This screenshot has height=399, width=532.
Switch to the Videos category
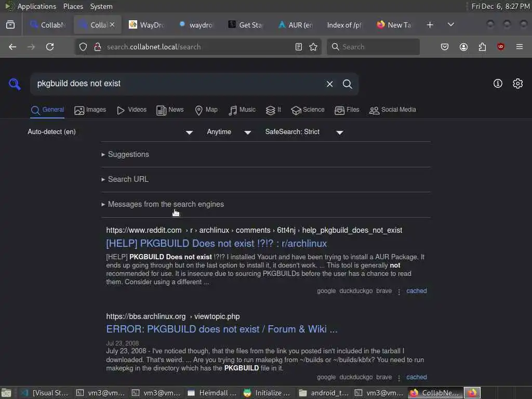[x=131, y=110]
